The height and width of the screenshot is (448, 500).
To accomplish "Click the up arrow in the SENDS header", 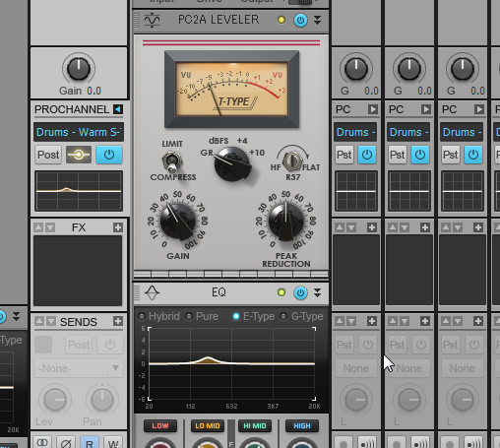I will [39, 321].
